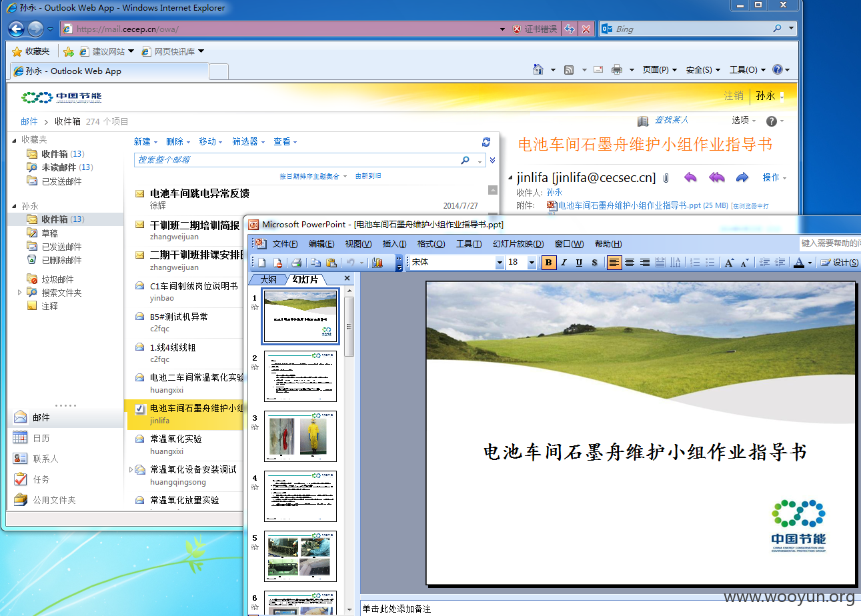Click the Forward arrow in Outlook message
The image size is (861, 616).
742,177
